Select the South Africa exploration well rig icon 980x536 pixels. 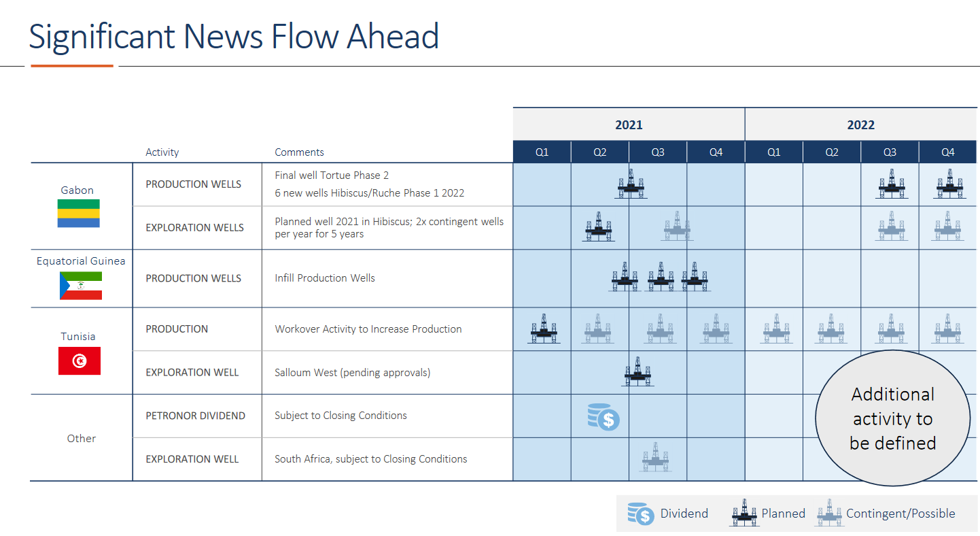pyautogui.click(x=656, y=457)
